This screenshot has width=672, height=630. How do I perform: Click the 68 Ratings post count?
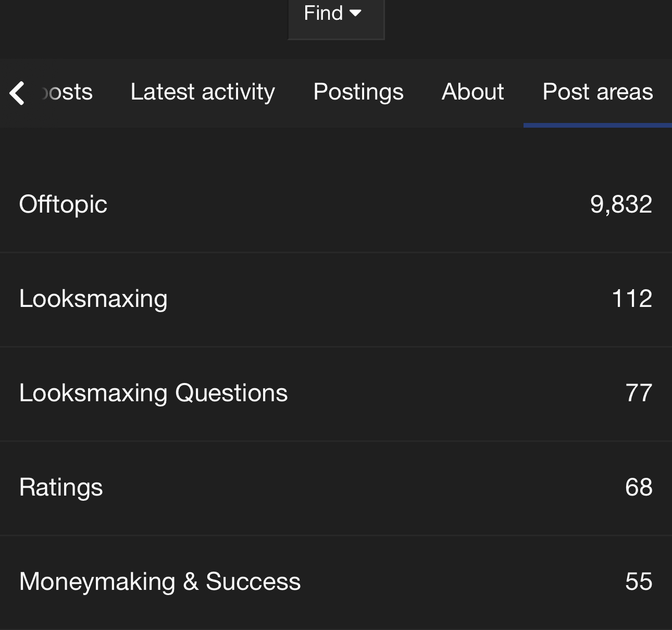coord(639,487)
